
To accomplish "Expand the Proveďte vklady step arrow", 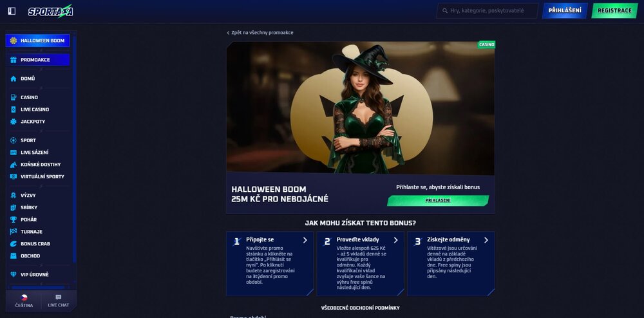I will pos(395,240).
